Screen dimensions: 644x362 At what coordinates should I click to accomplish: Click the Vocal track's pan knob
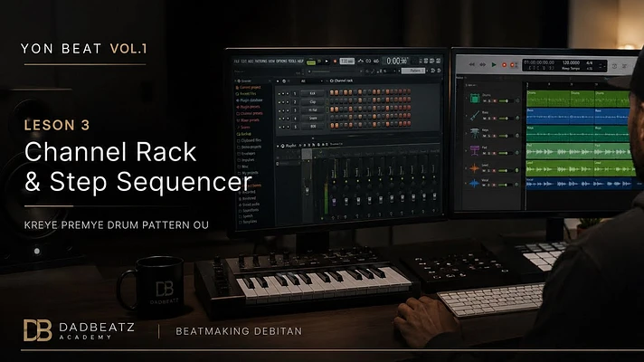click(516, 185)
